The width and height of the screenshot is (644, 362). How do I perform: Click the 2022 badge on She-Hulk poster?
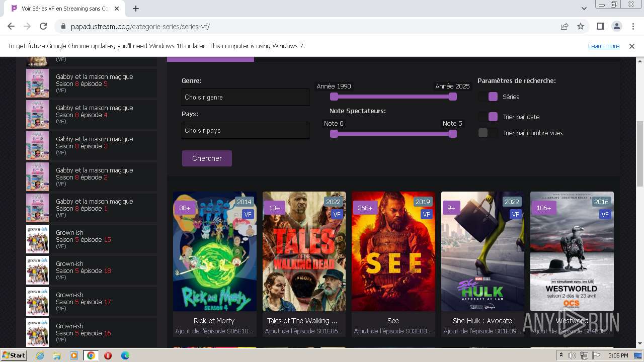(x=512, y=202)
